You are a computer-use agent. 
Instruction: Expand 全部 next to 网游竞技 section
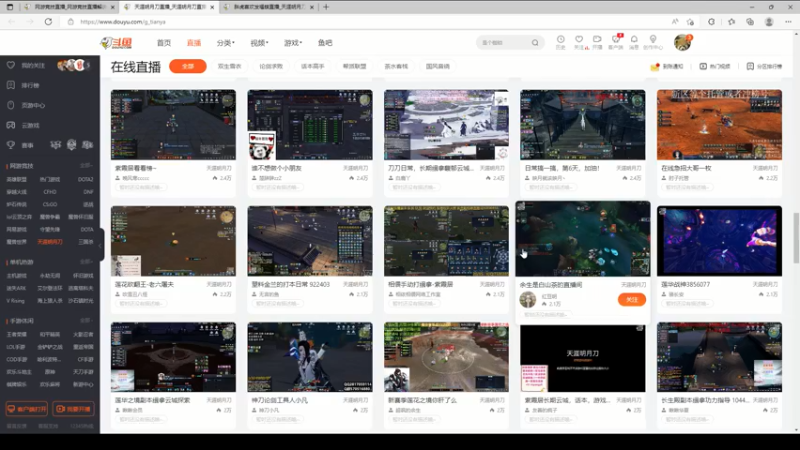(x=86, y=166)
